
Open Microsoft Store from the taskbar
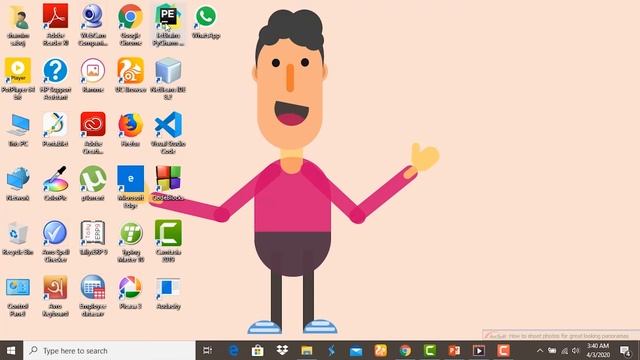click(258, 351)
